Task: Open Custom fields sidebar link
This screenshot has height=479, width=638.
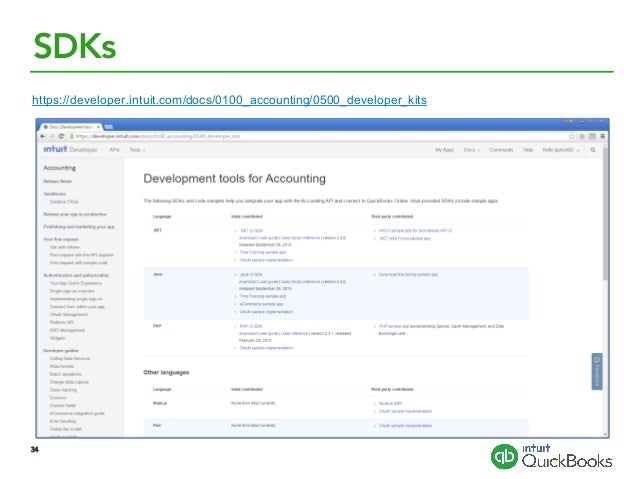Action: click(x=63, y=405)
